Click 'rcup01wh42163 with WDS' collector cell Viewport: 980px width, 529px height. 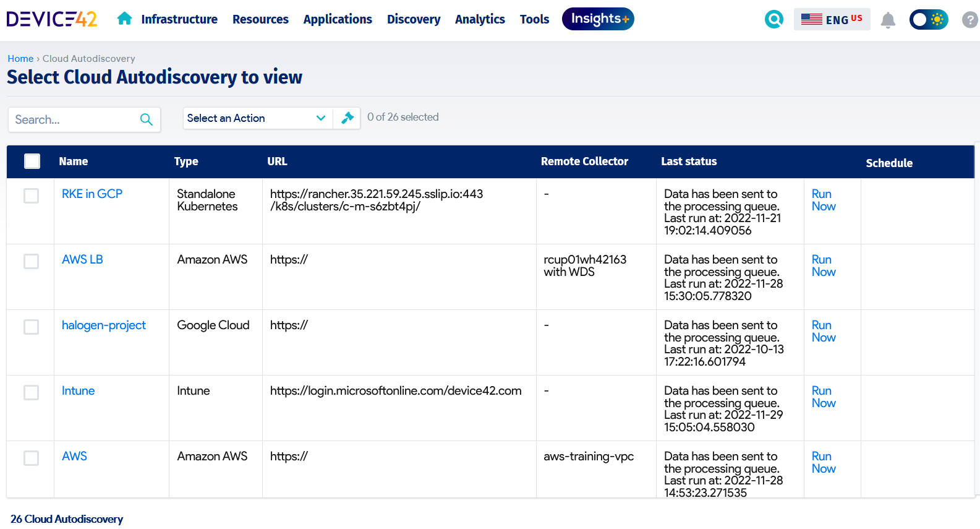coord(585,265)
